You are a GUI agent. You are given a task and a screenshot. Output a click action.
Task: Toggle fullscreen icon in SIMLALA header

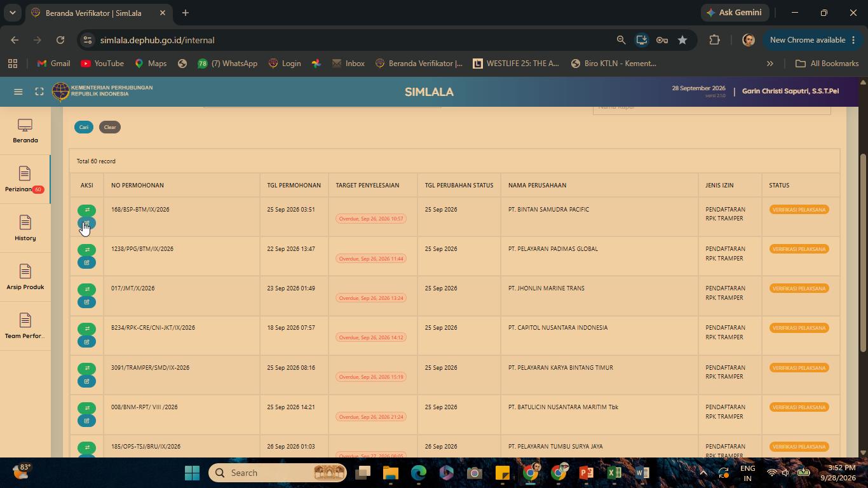click(39, 91)
